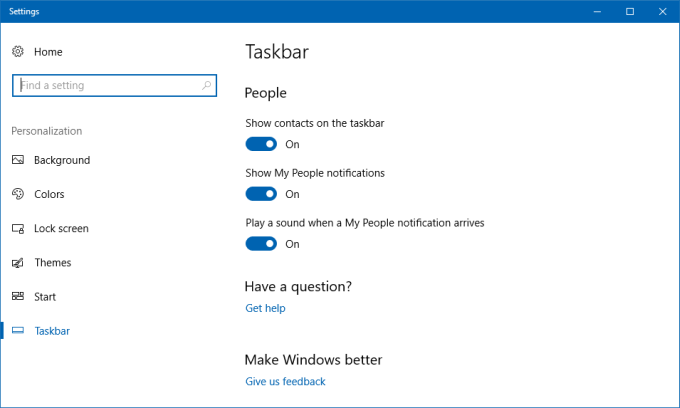Viewport: 680px width, 408px height.
Task: Maximize the Settings window
Action: point(630,12)
